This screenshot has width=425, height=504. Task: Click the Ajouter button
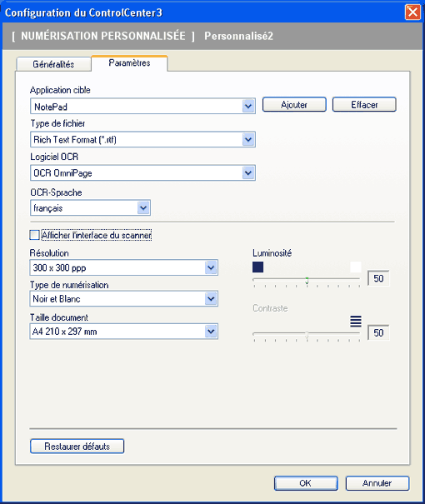click(x=294, y=104)
